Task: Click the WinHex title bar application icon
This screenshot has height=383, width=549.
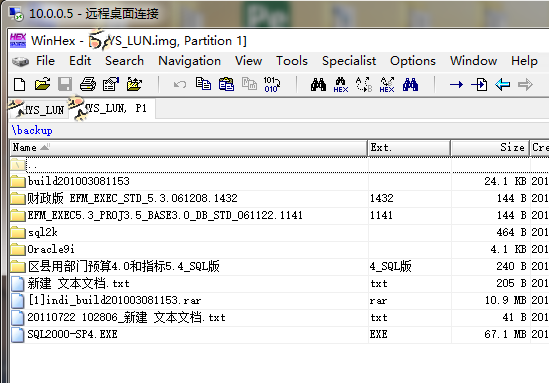Action: pos(18,40)
